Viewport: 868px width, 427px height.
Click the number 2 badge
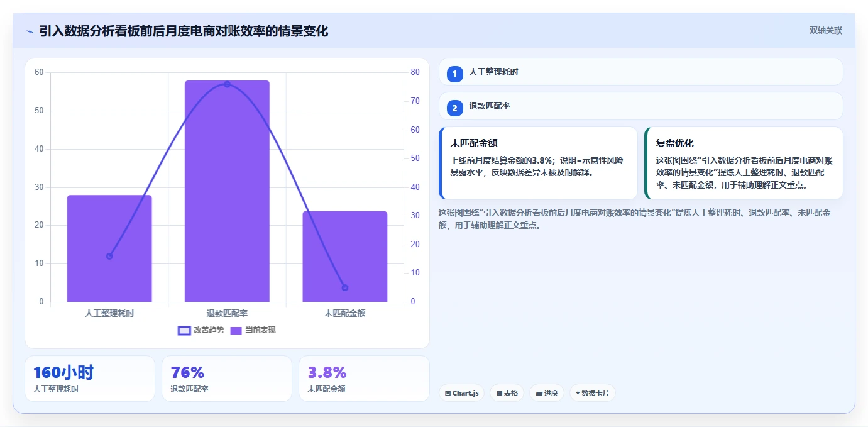455,108
